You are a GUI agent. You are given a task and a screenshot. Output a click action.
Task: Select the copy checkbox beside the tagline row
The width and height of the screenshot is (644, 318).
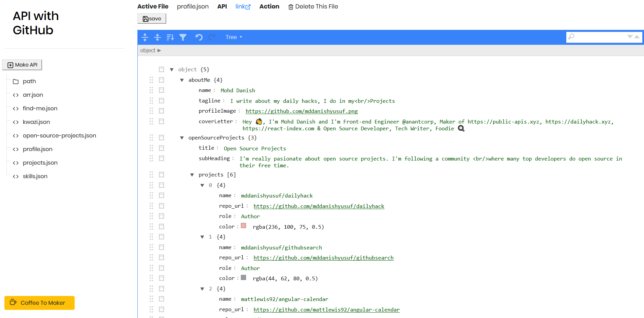(x=162, y=100)
